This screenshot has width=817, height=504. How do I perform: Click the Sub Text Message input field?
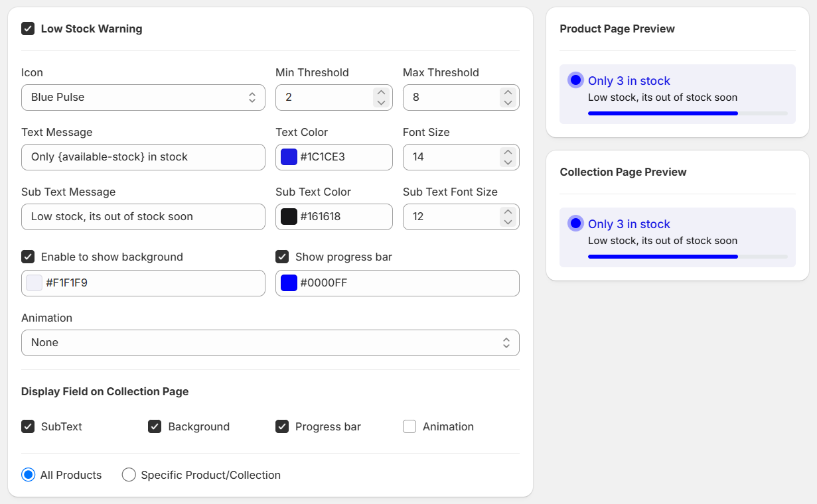(x=143, y=217)
